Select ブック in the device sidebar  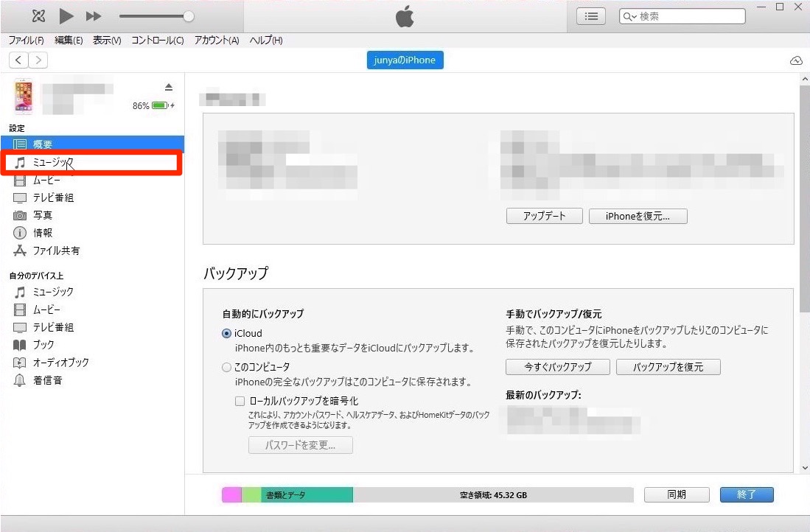(x=43, y=344)
